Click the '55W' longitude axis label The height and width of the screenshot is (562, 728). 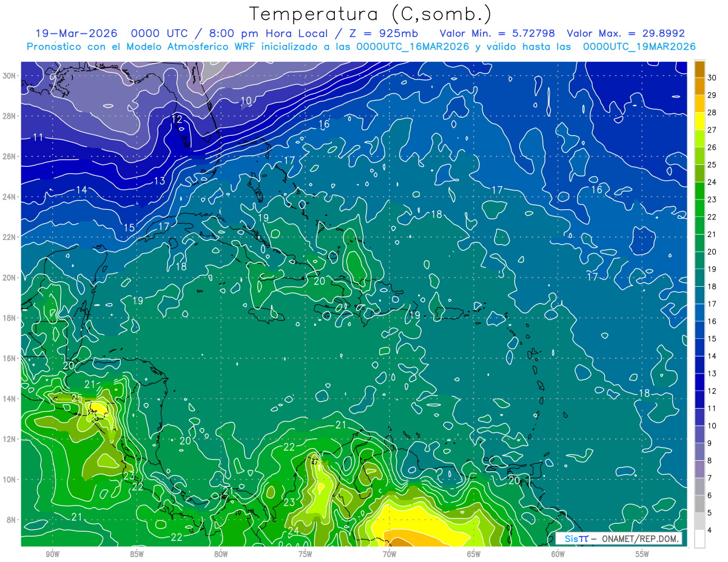pyautogui.click(x=642, y=554)
